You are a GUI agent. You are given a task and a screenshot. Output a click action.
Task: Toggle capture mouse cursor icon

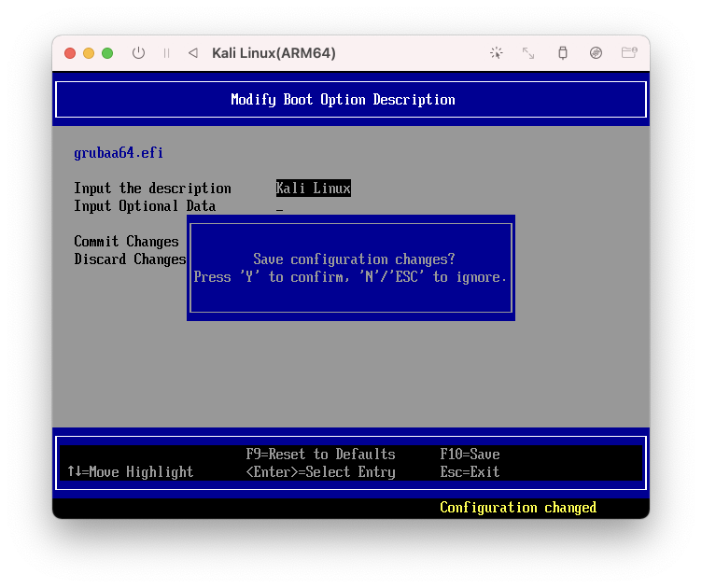496,53
